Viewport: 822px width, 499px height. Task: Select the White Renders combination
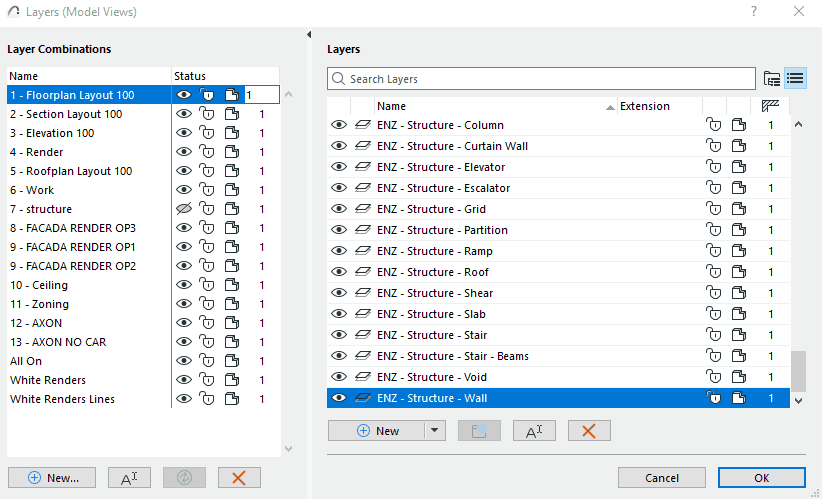48,380
